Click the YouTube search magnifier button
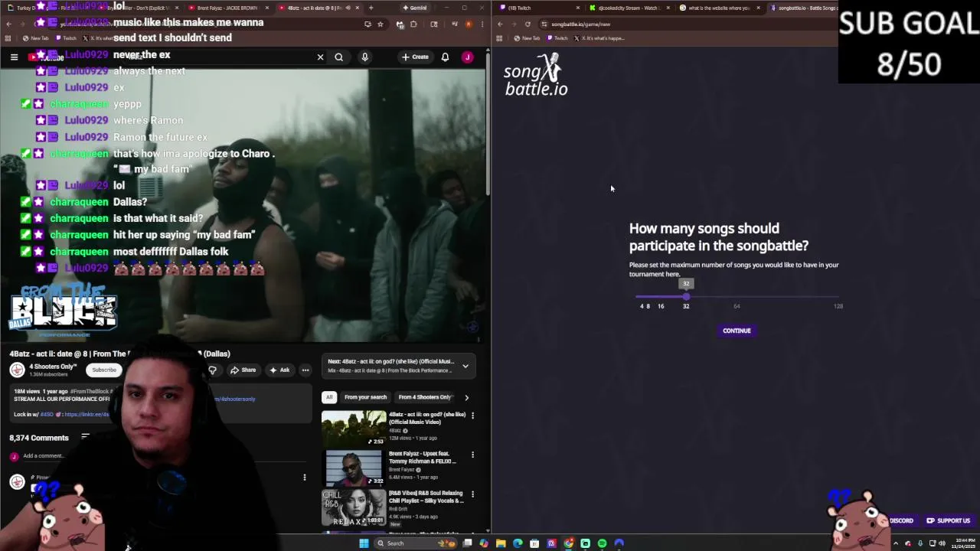Image resolution: width=980 pixels, height=551 pixels. click(x=338, y=57)
